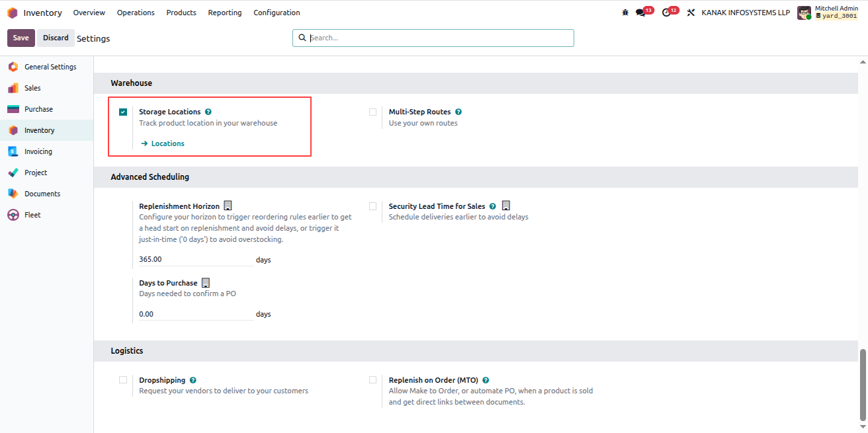
Task: Click Replenishment Horizon days field 365.00
Action: pos(196,259)
